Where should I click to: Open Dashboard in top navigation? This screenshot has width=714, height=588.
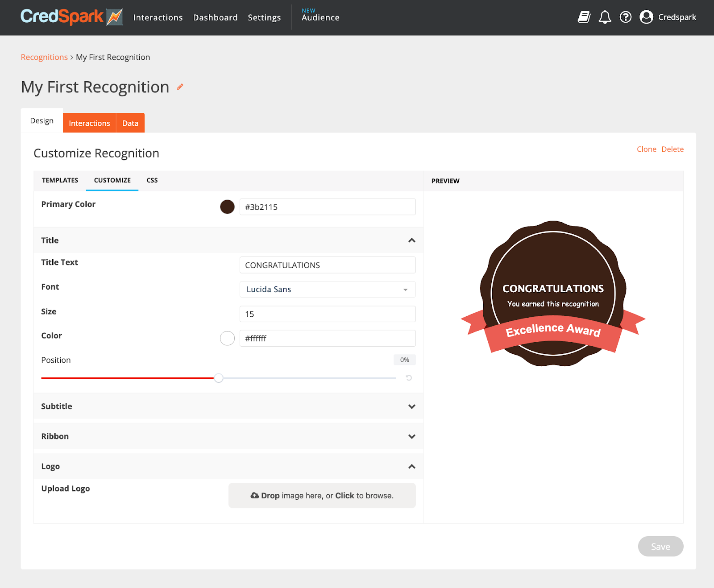tap(215, 17)
